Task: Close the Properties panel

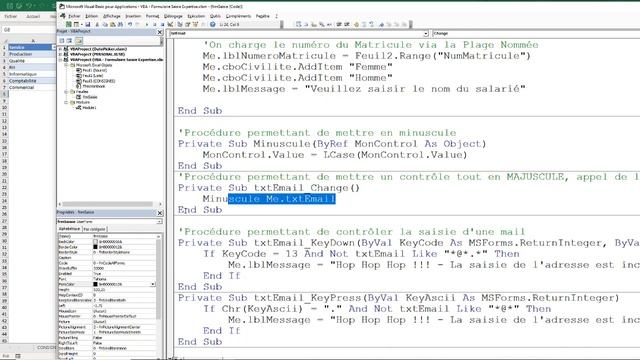Action: [160, 213]
